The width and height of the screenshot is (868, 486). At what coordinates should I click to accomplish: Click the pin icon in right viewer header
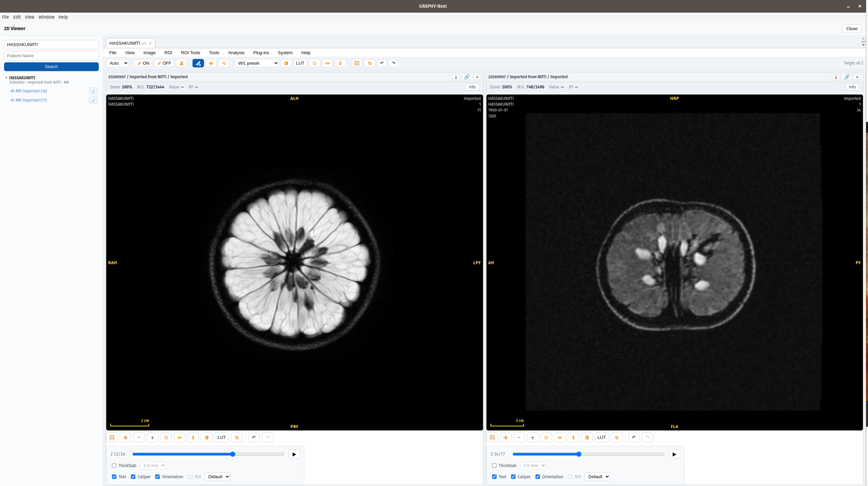(x=836, y=77)
